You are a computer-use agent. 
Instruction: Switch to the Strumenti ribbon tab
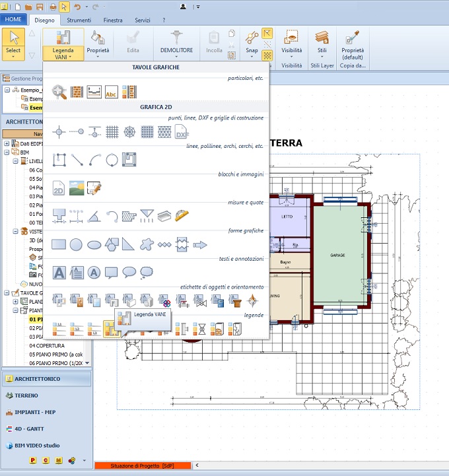[x=79, y=20]
